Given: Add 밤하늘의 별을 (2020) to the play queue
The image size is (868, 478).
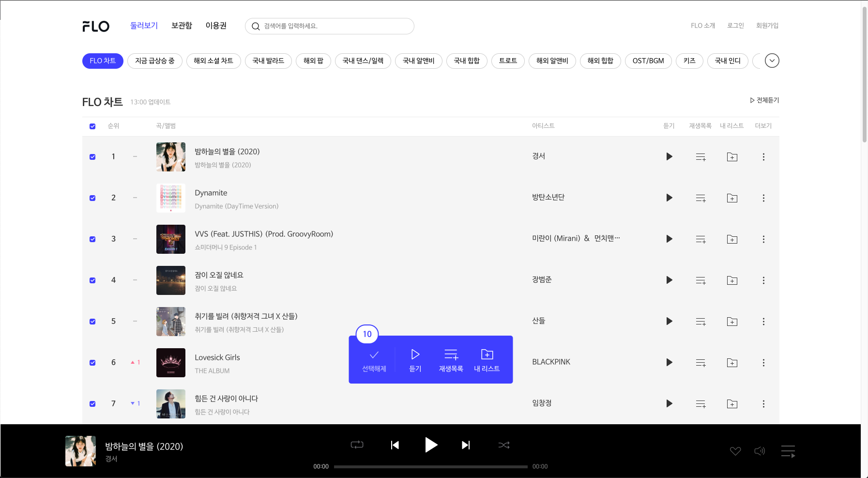Looking at the screenshot, I should click(700, 157).
